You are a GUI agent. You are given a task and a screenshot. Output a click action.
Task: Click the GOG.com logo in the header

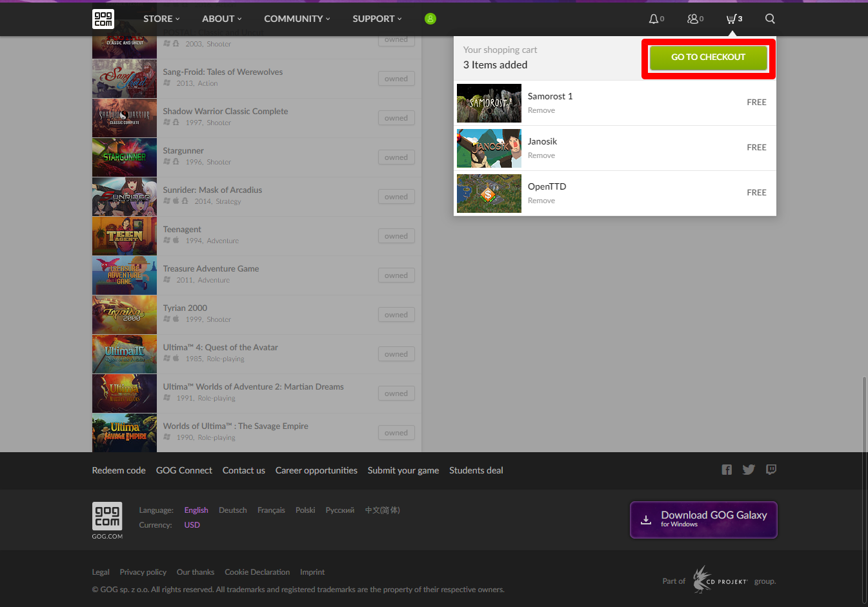tap(103, 19)
